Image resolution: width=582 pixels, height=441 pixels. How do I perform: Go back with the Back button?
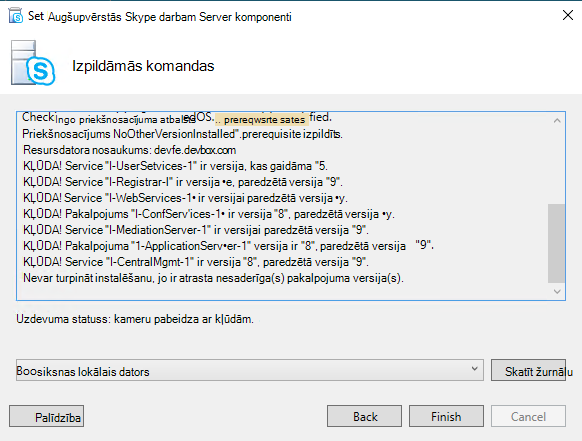pos(364,416)
